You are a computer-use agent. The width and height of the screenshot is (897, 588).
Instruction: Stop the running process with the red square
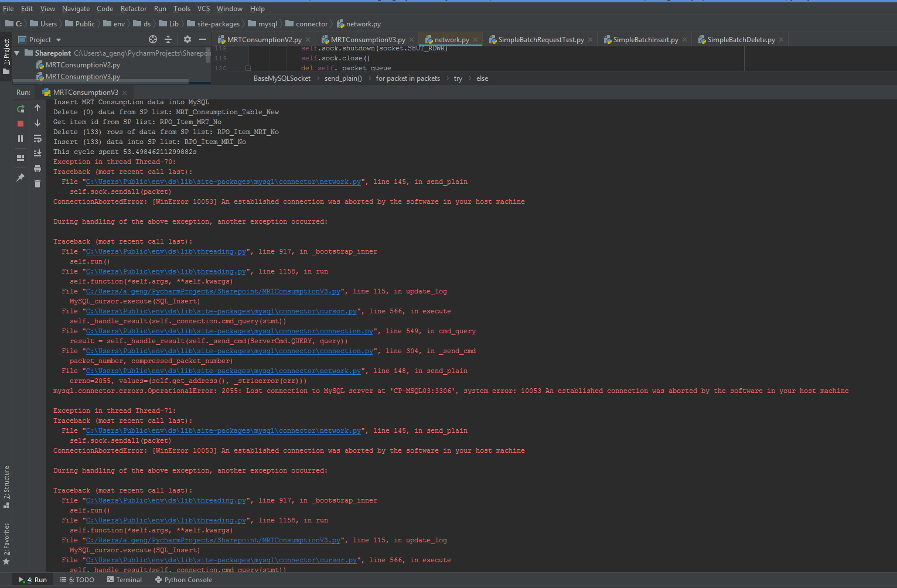pos(21,124)
